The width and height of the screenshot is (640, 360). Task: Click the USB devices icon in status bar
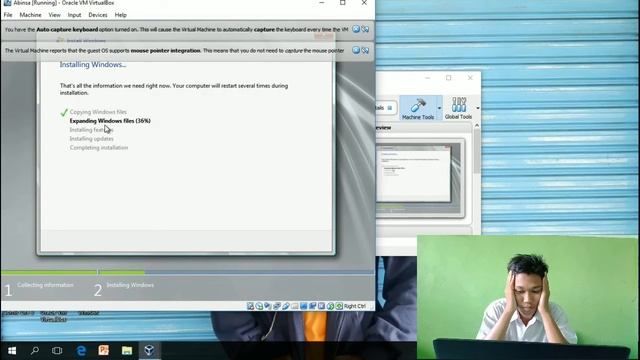(x=286, y=306)
